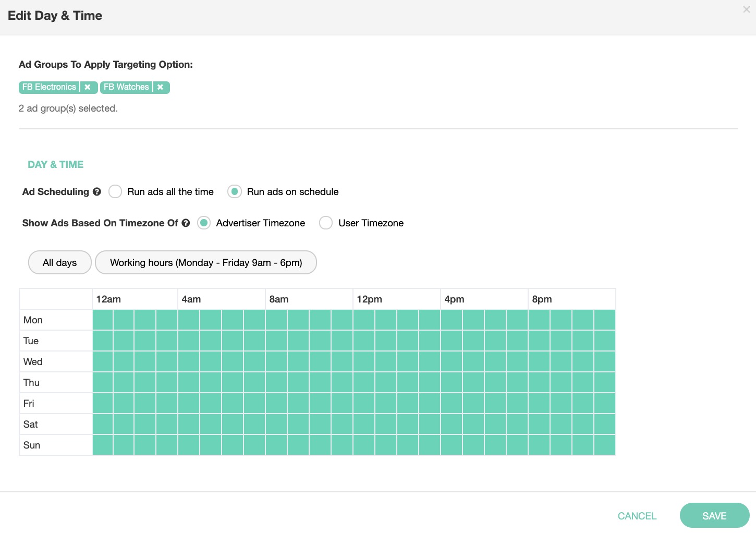Click the Tue row label
Screen dimensions: 756x533
coord(31,341)
